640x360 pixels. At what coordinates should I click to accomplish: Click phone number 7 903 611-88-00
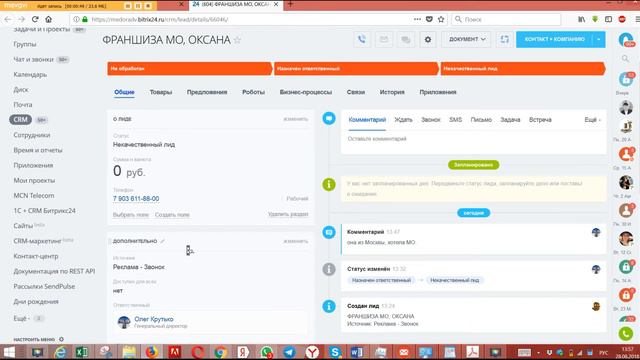[x=136, y=199]
